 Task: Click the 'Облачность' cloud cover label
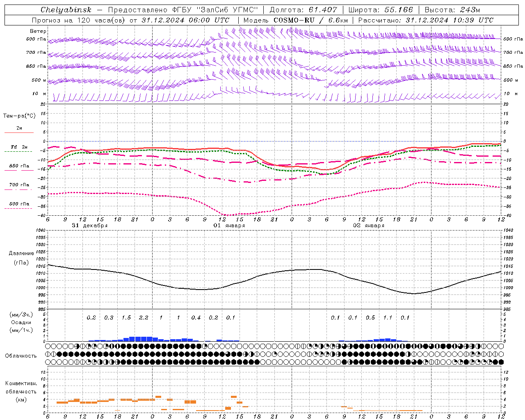pyautogui.click(x=21, y=356)
